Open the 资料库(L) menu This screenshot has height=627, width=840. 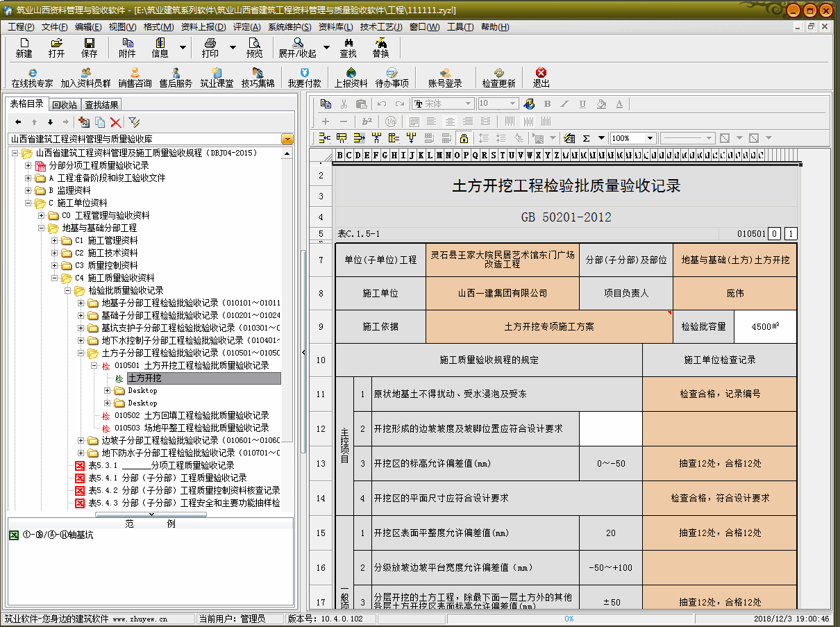(335, 27)
